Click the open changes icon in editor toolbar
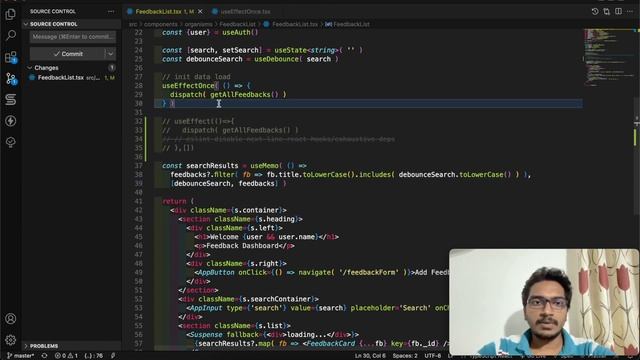Viewport: 640px width, 360px height. tap(607, 11)
